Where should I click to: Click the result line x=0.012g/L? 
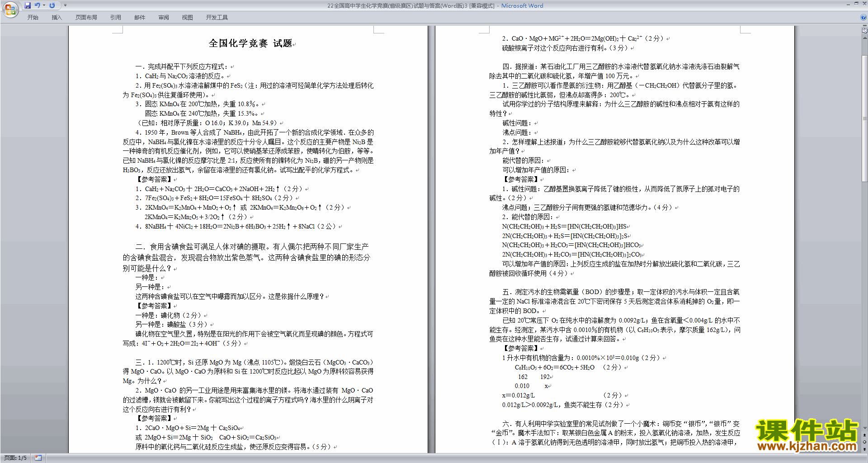click(518, 395)
